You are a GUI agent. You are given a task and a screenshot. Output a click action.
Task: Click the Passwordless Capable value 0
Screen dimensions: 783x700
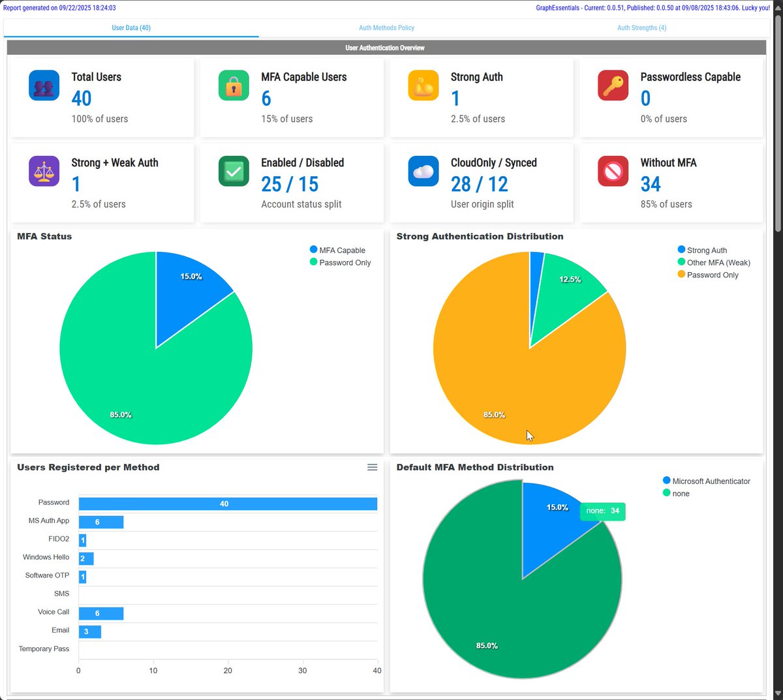(x=645, y=99)
